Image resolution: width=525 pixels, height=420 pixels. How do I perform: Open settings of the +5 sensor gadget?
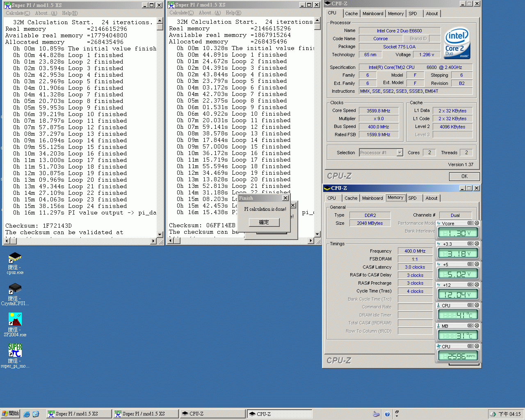(470, 264)
